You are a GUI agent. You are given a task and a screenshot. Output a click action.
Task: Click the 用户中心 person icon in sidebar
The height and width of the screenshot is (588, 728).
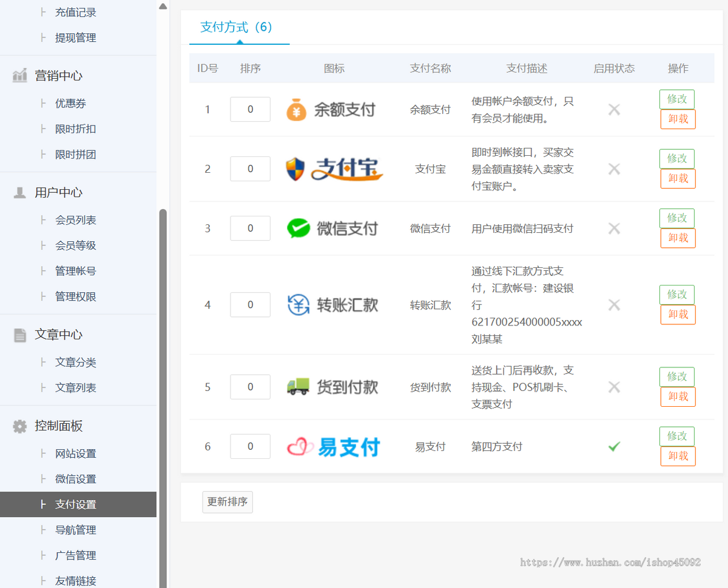click(20, 193)
